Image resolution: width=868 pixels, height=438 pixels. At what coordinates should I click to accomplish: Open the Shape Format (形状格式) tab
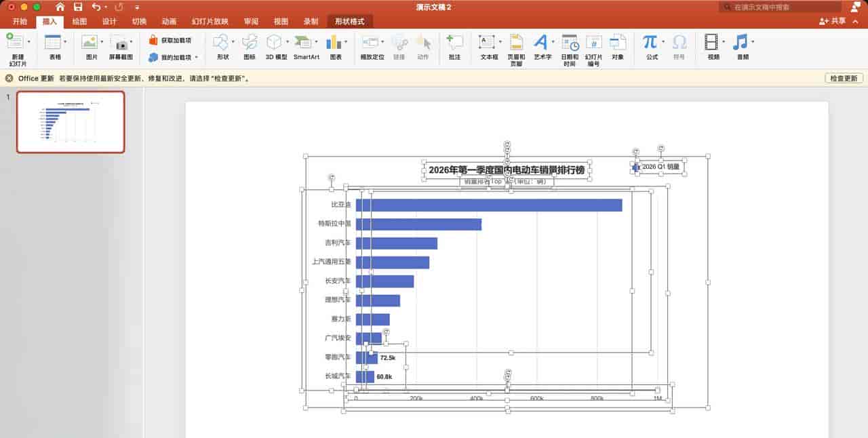click(x=349, y=22)
